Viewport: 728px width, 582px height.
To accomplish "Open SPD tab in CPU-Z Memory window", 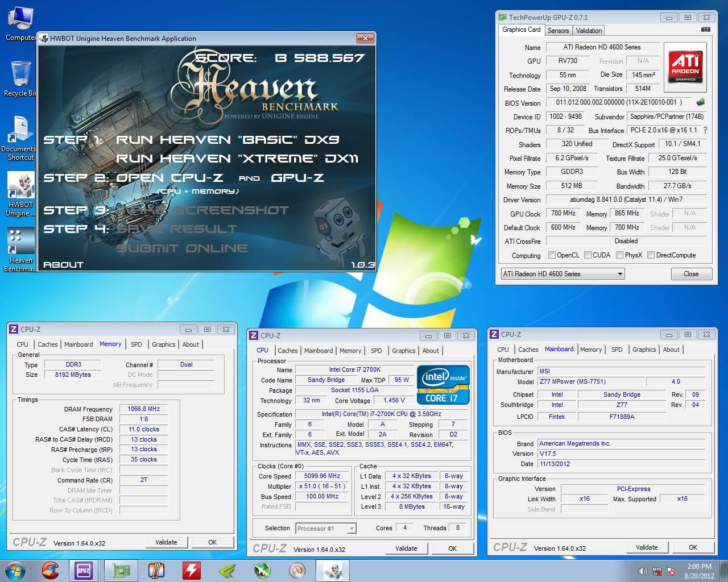I will (x=136, y=344).
